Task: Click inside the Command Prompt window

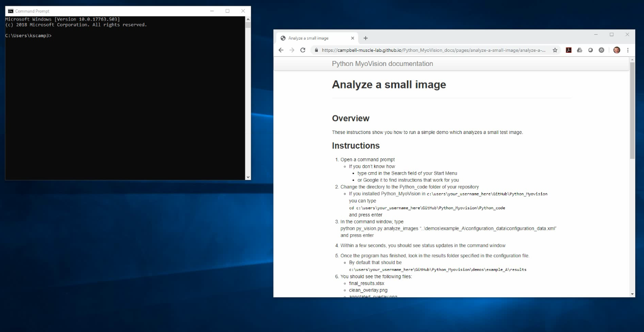Action: click(122, 98)
